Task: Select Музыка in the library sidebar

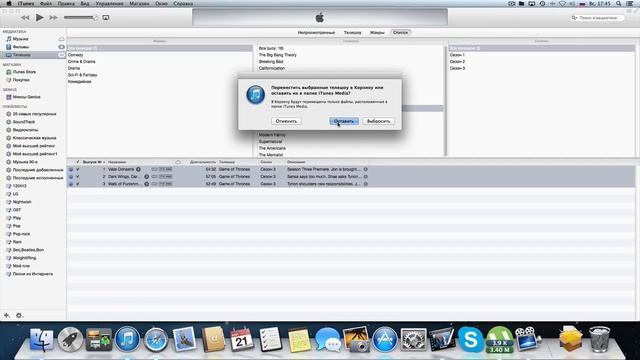Action: [20, 39]
